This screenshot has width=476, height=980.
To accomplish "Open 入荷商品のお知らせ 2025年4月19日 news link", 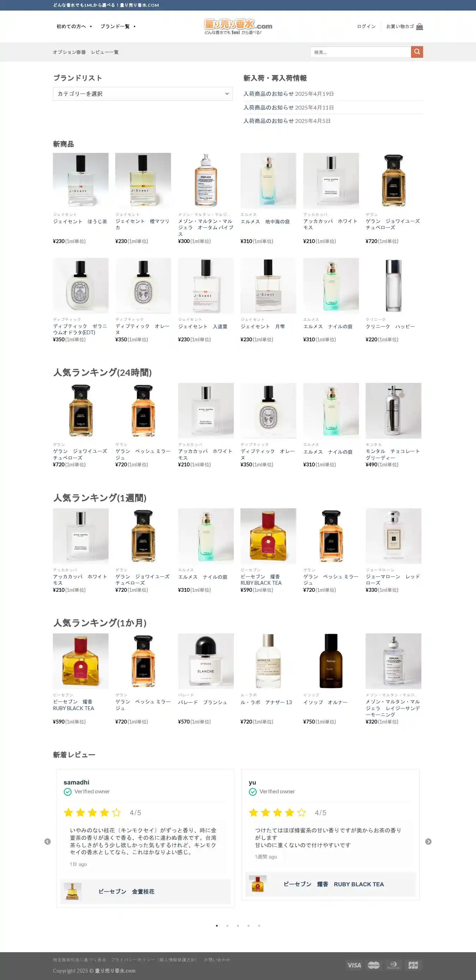I will click(x=289, y=94).
